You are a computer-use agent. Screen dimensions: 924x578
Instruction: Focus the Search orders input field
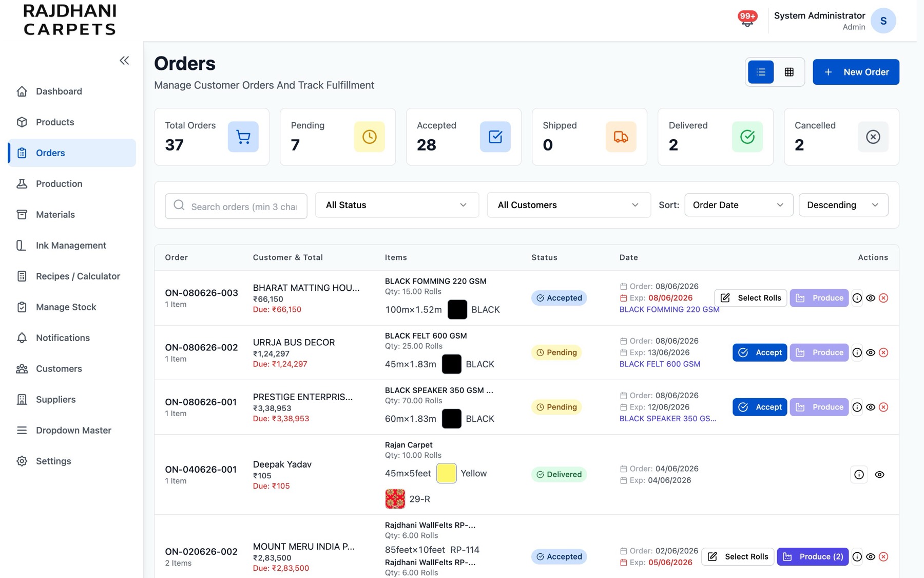pyautogui.click(x=236, y=206)
